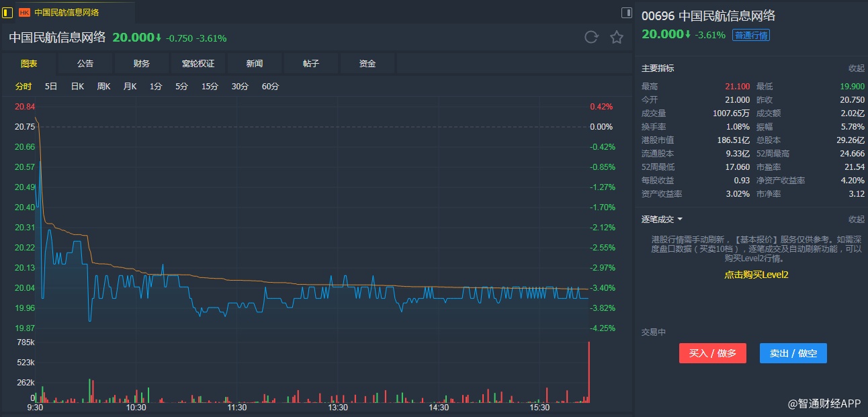Screen dimensions: 868x417
Task: Select the 5分 interval
Action: 181,86
